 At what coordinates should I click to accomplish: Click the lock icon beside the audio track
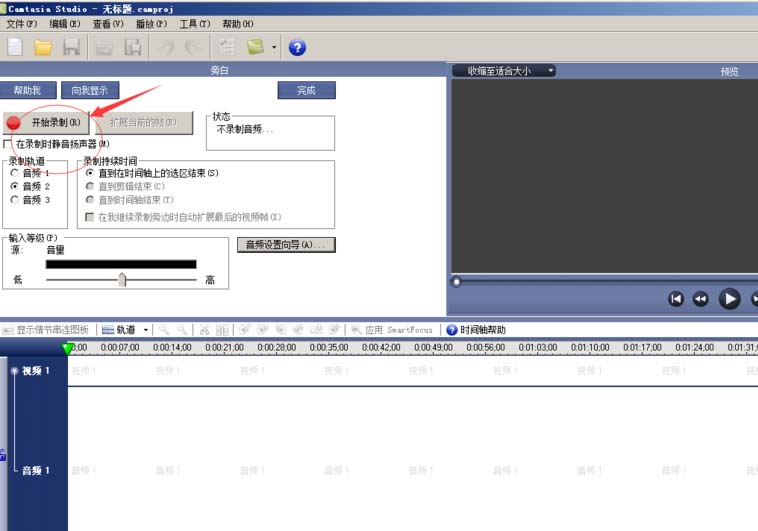click(x=3, y=455)
